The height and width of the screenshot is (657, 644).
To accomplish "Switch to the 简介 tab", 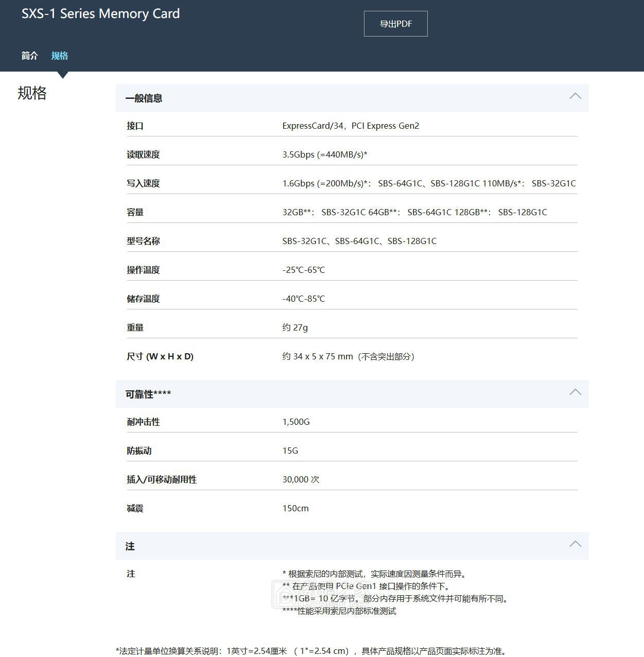I will coord(29,56).
